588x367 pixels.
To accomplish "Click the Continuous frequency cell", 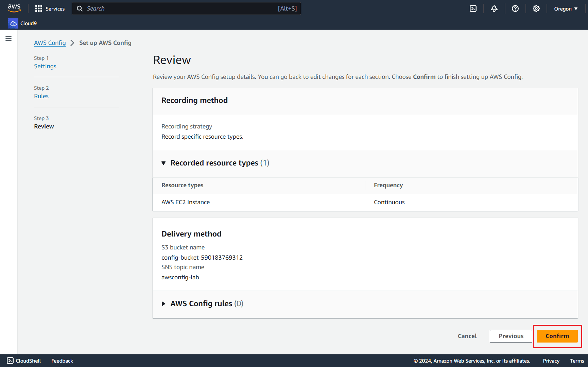I will 389,202.
